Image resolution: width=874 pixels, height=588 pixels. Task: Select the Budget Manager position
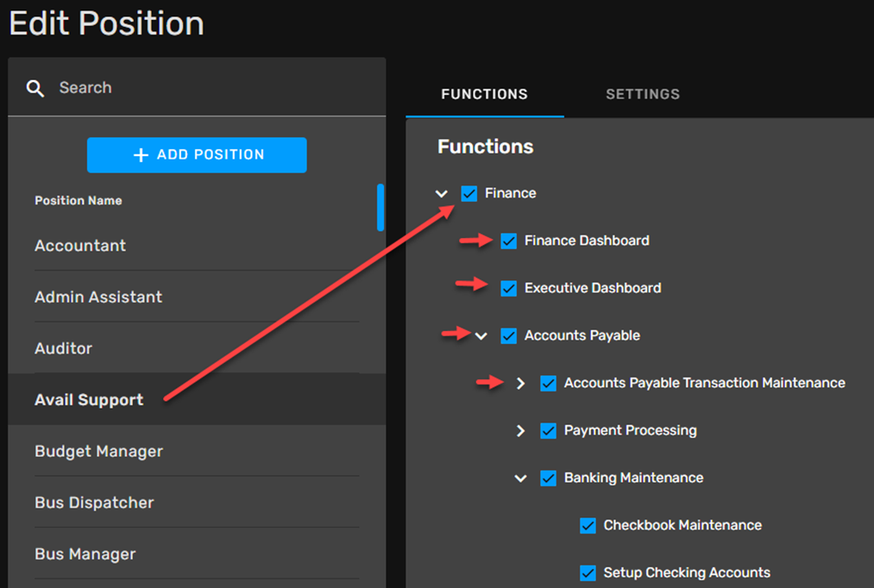coord(98,451)
